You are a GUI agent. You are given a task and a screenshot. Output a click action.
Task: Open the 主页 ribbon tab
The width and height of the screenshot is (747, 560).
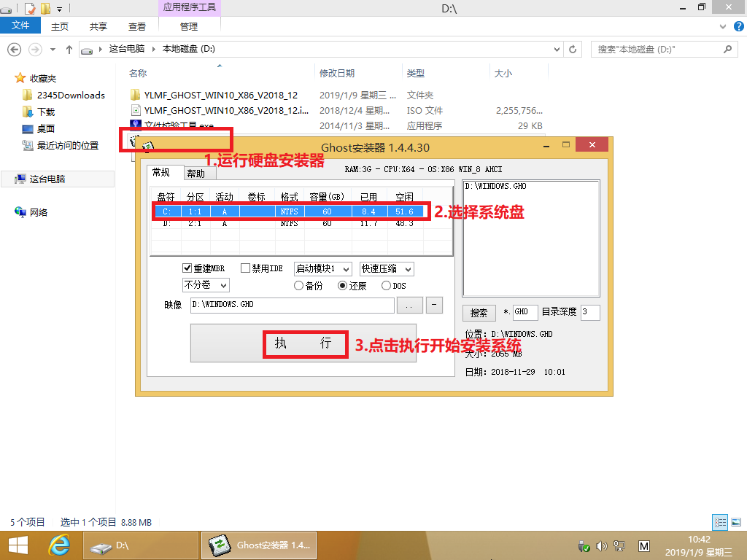60,27
